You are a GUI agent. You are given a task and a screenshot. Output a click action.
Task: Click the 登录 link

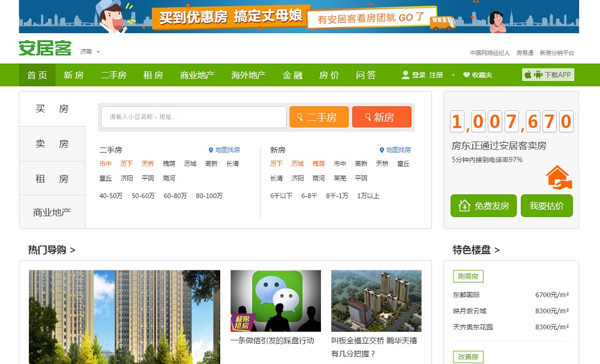pos(419,75)
